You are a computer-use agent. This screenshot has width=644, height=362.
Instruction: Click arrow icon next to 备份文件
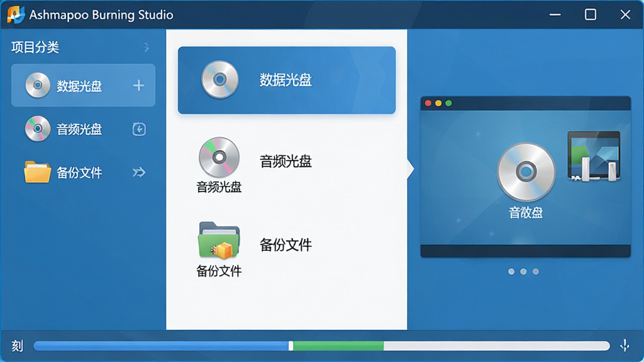139,172
